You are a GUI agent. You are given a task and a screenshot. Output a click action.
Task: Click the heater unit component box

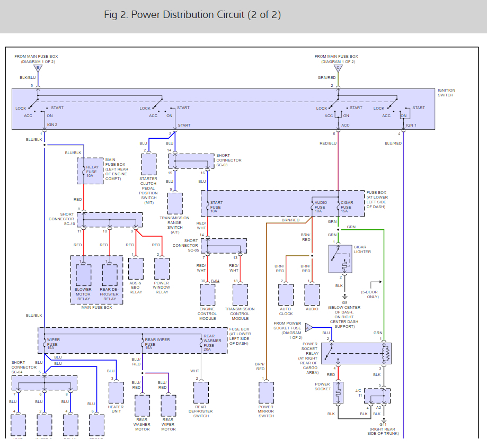point(116,392)
